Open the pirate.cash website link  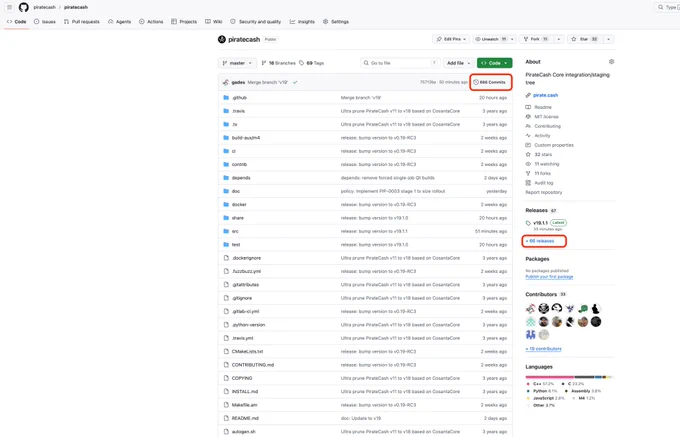point(546,95)
